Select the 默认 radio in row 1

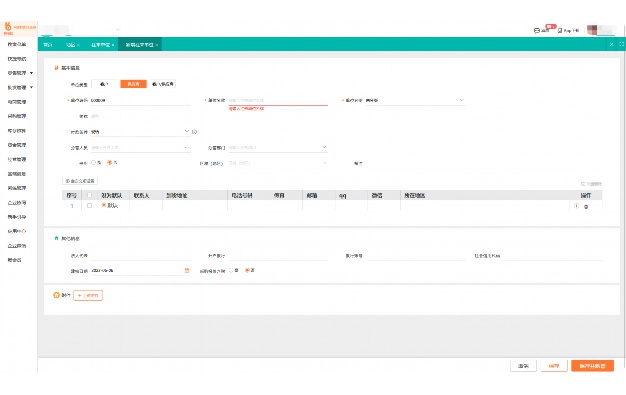103,205
